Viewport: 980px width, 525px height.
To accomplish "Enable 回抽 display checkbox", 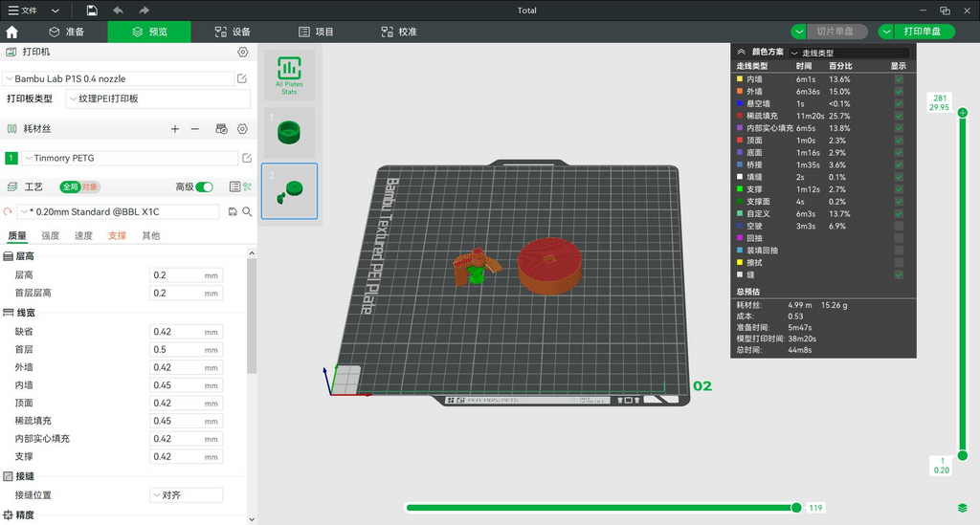I will [899, 238].
